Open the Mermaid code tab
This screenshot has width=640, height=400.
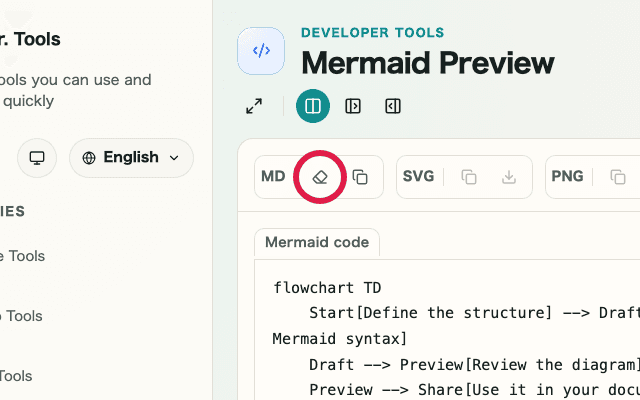point(317,242)
